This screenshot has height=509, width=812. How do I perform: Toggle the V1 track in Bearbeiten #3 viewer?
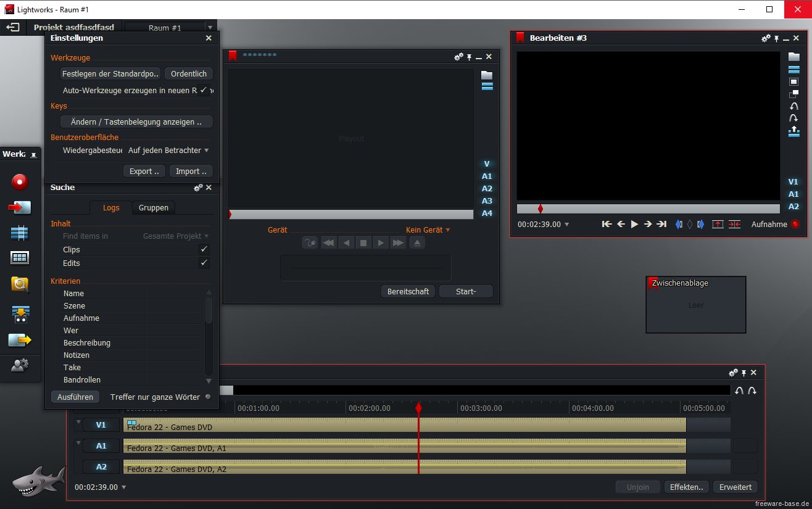(793, 182)
